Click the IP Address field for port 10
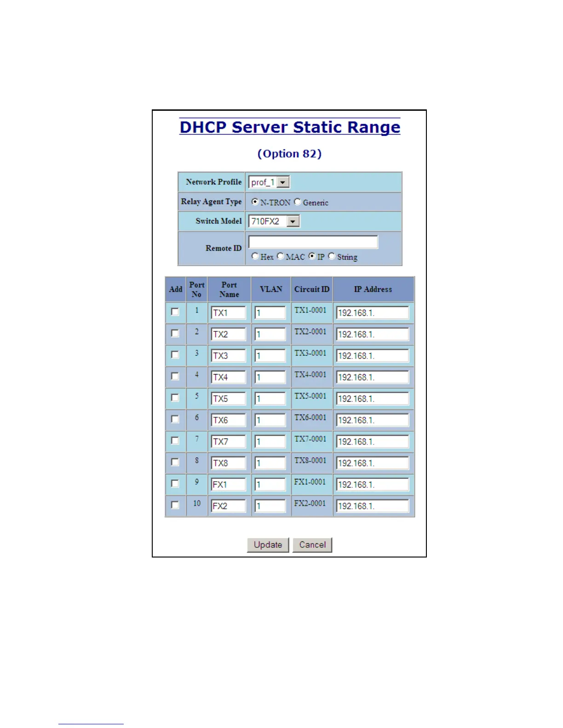Viewport: 563px width, 728px height. point(373,506)
